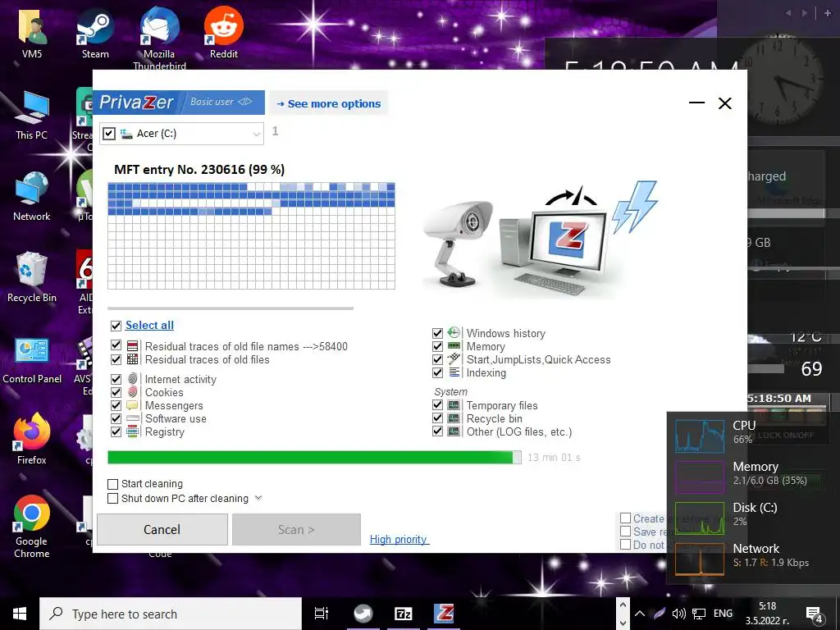840x630 pixels.
Task: Click the Temporary files icon
Action: pos(454,405)
